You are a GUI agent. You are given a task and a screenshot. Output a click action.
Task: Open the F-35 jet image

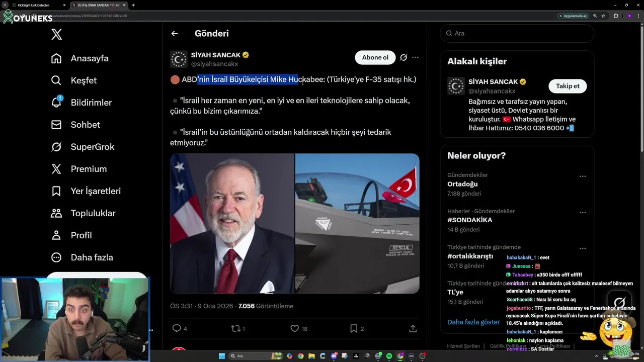(x=357, y=224)
